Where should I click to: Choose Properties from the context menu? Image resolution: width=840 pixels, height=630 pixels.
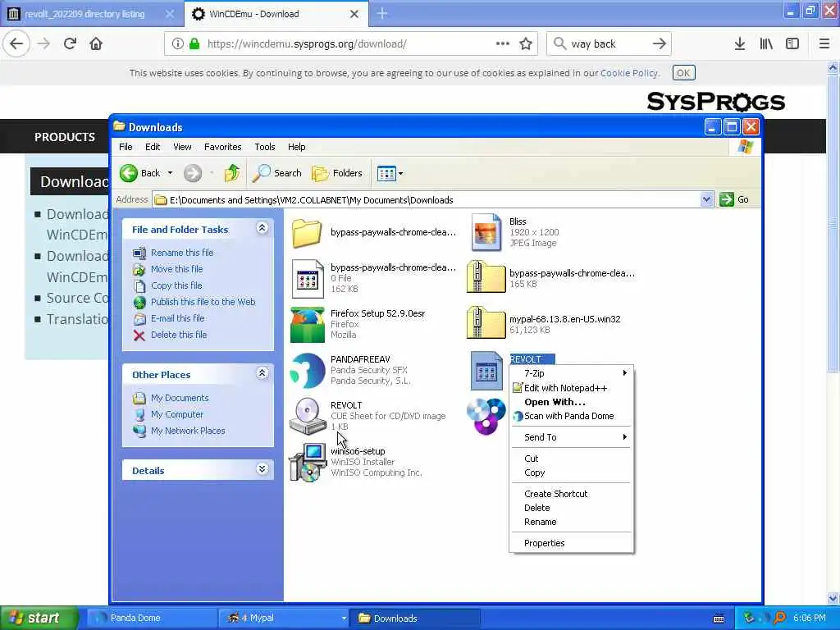[x=571, y=543]
